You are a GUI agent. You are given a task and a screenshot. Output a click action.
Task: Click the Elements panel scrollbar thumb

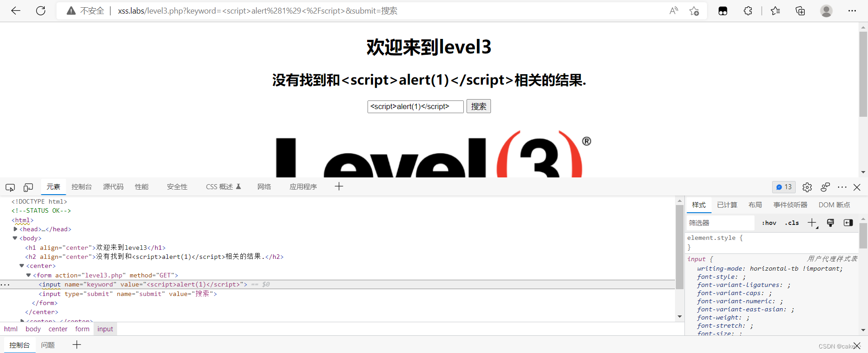pos(679,247)
